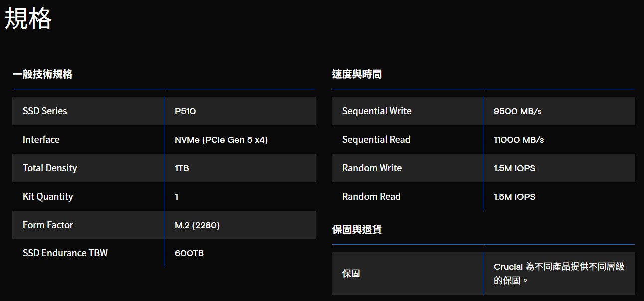Click the SSD Endurance TBW label

pyautogui.click(x=65, y=253)
